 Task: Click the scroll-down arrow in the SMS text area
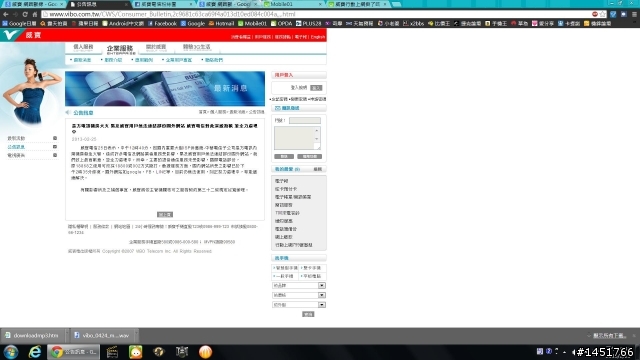[317, 139]
